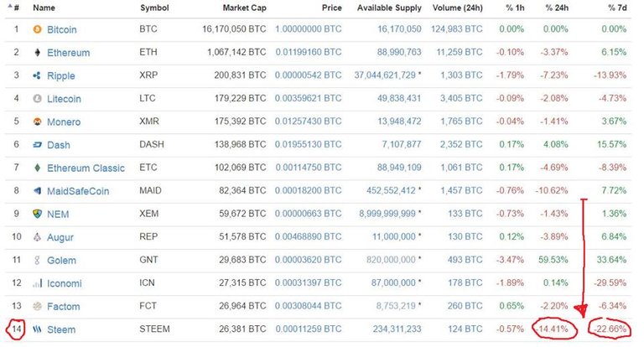Sort by rank using # column header
The width and height of the screenshot is (644, 347).
tap(17, 8)
